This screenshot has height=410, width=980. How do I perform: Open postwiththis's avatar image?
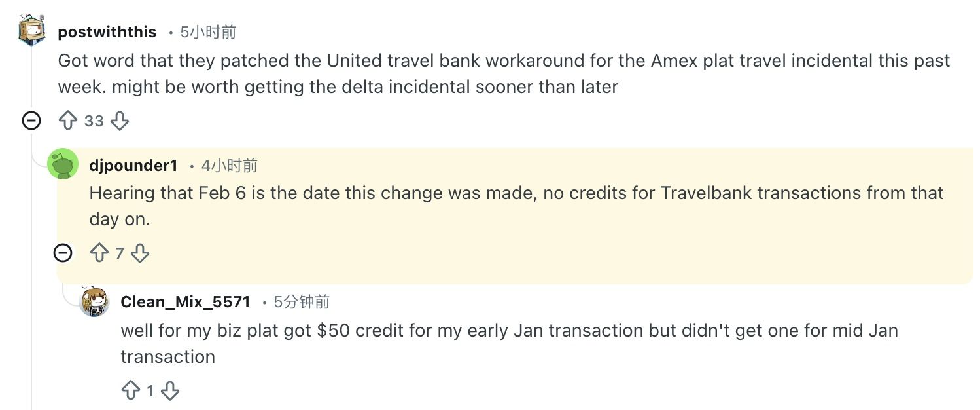pyautogui.click(x=31, y=31)
